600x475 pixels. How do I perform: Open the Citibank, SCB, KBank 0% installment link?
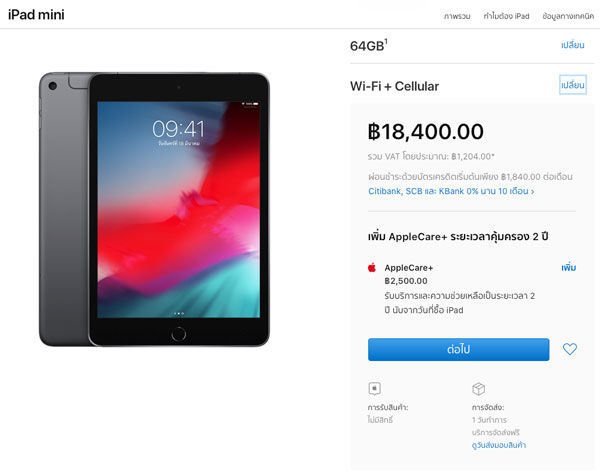point(451,191)
